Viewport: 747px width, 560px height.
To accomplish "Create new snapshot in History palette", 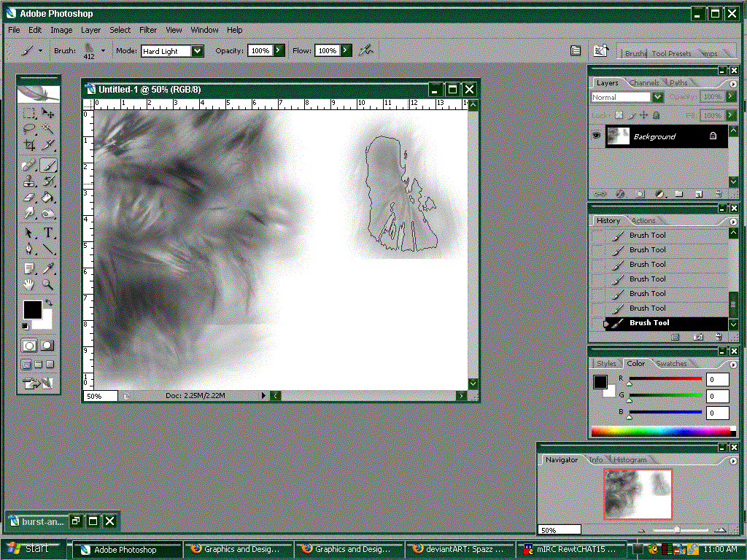I will [698, 337].
